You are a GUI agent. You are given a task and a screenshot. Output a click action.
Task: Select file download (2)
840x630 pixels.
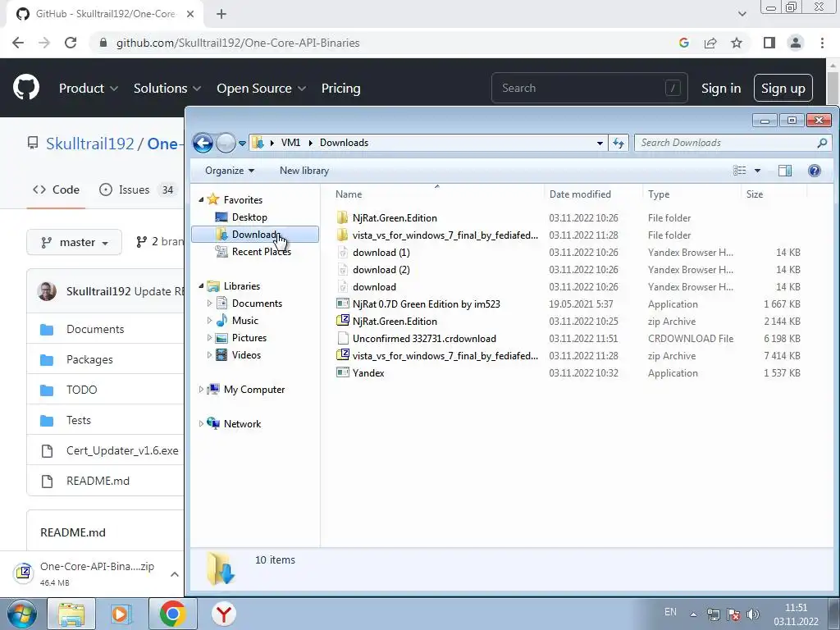click(x=381, y=269)
